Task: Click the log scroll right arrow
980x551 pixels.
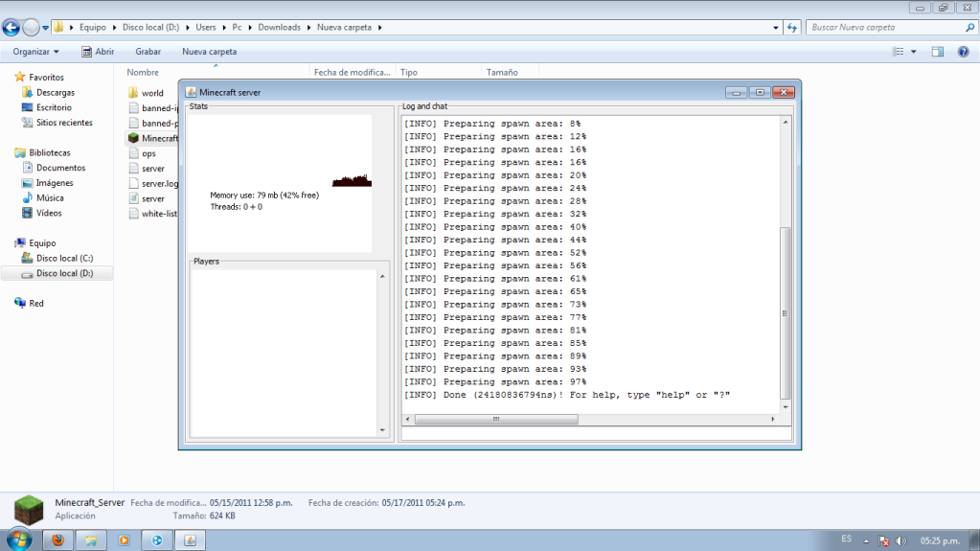Action: pyautogui.click(x=772, y=419)
